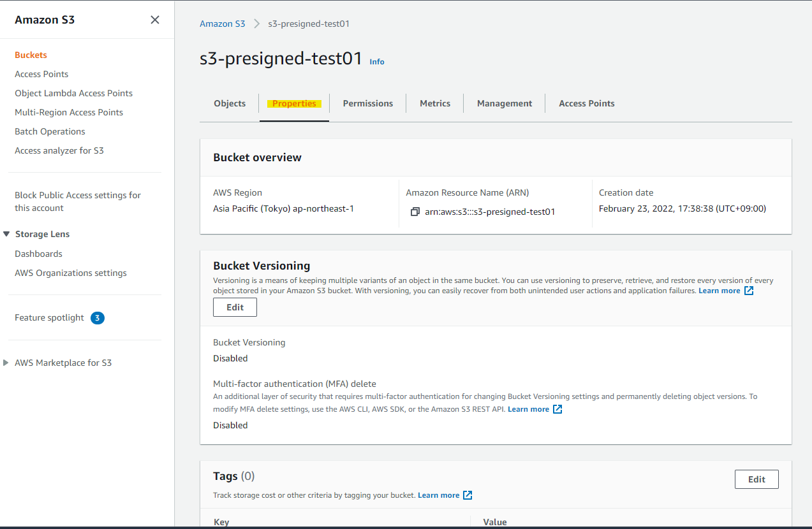Open the Permissions tab

point(367,103)
